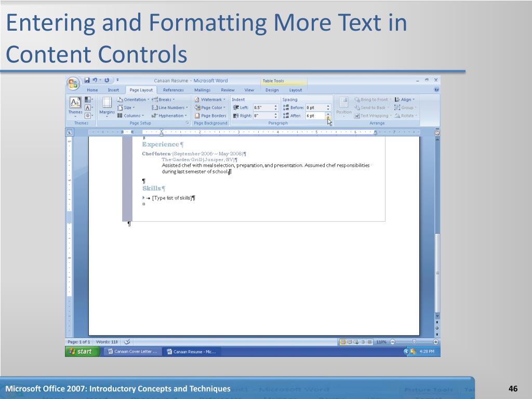The height and width of the screenshot is (399, 532).
Task: Launch the Page Setup dialog
Action: [x=187, y=123]
